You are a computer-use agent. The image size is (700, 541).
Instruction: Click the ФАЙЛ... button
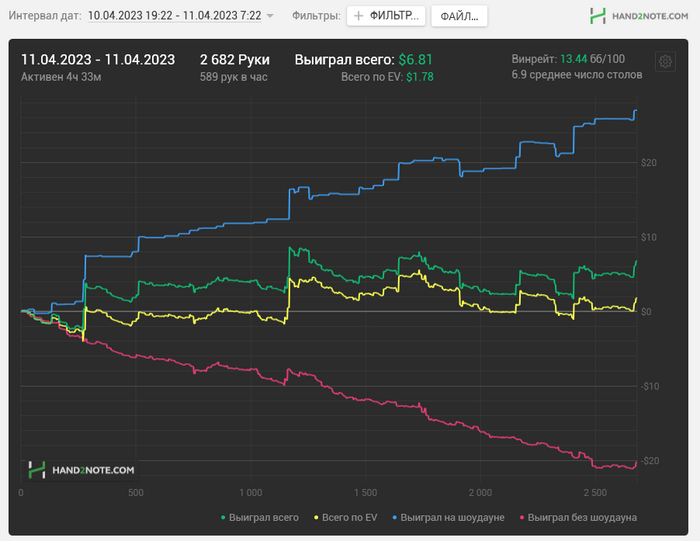[x=459, y=17]
